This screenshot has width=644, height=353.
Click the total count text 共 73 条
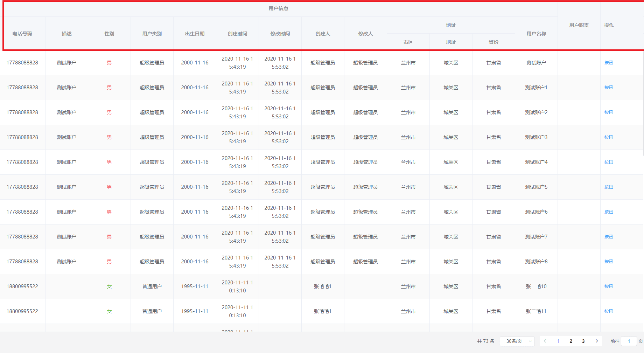point(486,341)
